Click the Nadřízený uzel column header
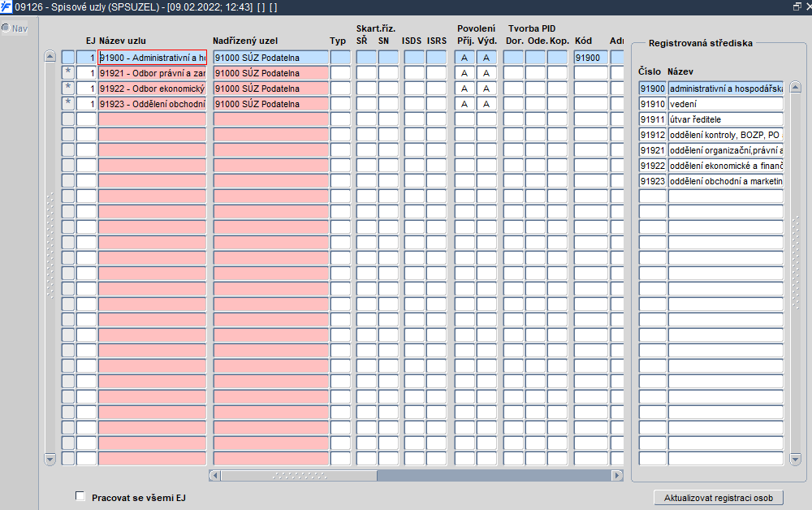The image size is (812, 510). (x=245, y=41)
